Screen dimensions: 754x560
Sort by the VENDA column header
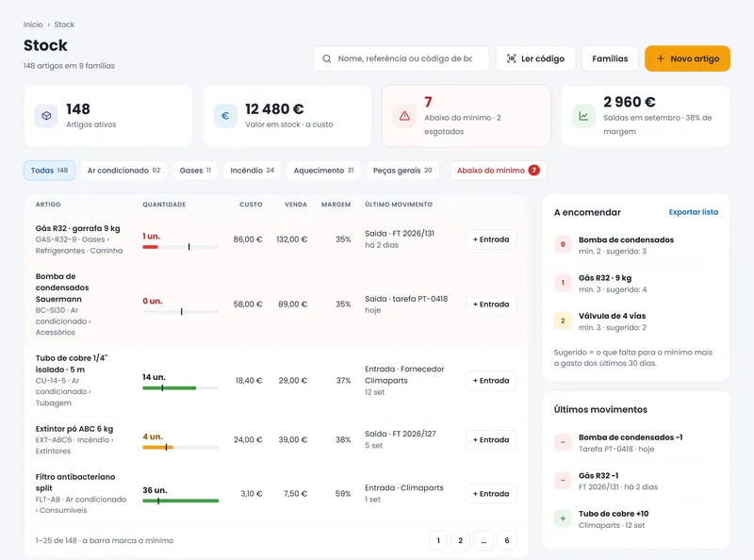[296, 205]
